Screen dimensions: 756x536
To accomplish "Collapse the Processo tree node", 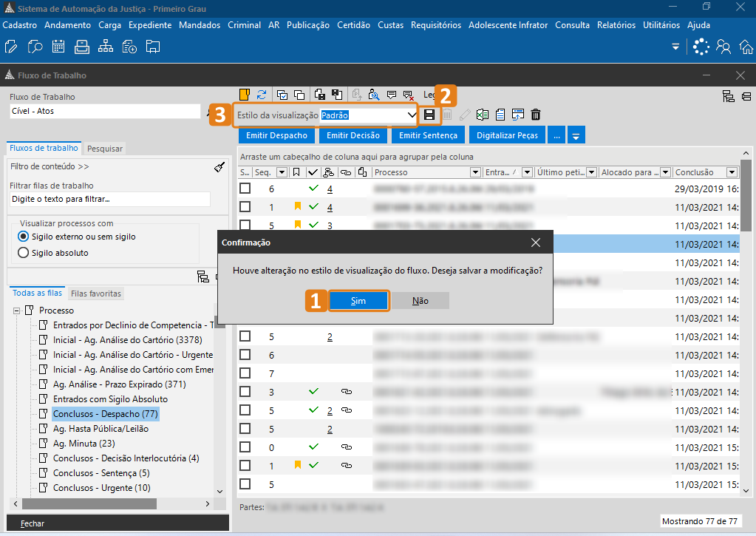I will tap(17, 311).
